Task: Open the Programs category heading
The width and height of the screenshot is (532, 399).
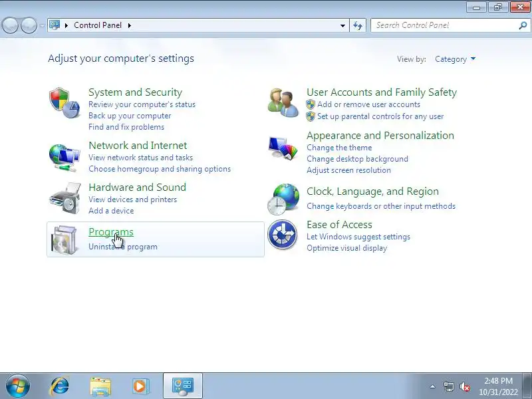Action: 111,232
